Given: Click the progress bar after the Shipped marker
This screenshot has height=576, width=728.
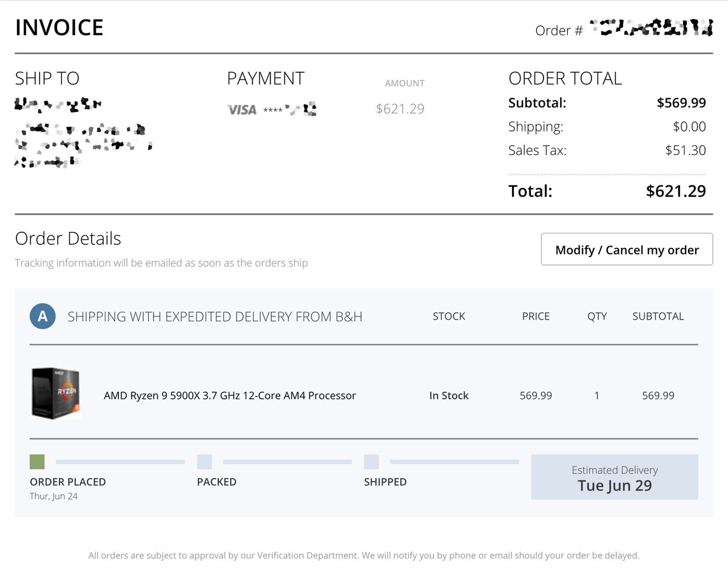Looking at the screenshot, I should point(454,462).
